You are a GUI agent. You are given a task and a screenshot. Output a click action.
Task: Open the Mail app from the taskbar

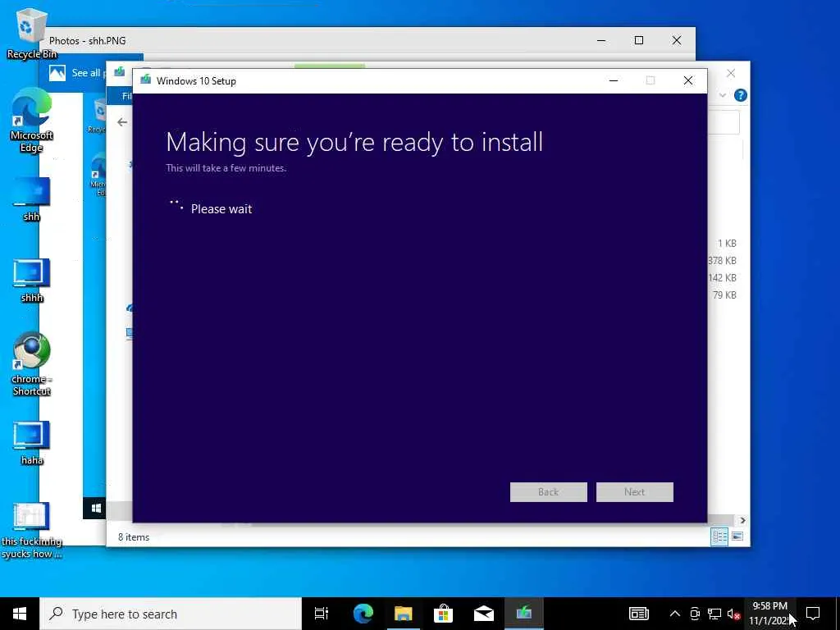point(483,614)
